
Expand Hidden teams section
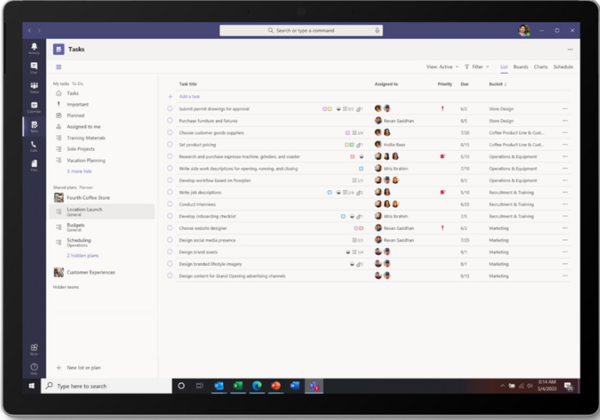(66, 287)
